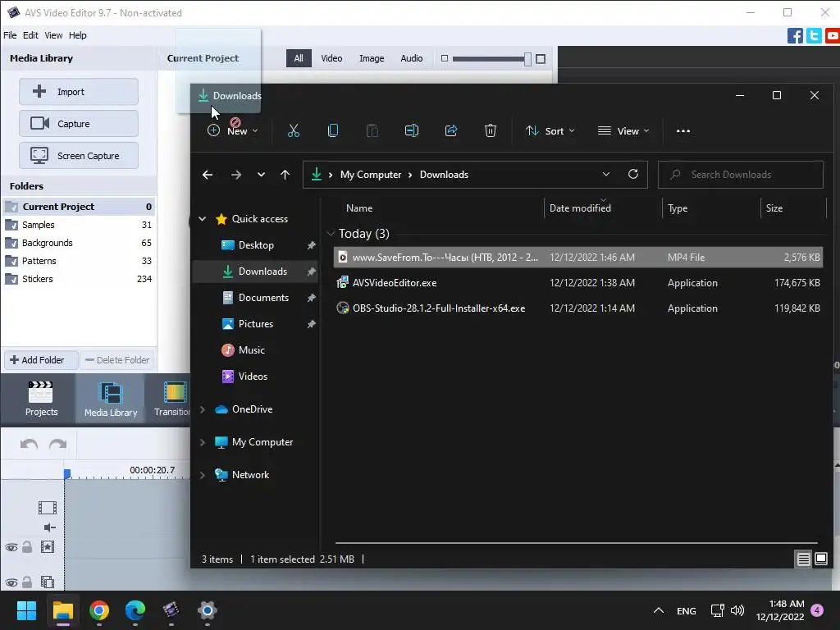Image resolution: width=840 pixels, height=630 pixels.
Task: Click the video track film-strip icon on timeline
Action: point(48,507)
